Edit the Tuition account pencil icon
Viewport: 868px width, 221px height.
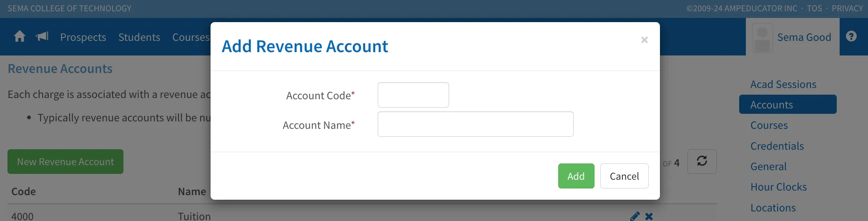tap(635, 216)
